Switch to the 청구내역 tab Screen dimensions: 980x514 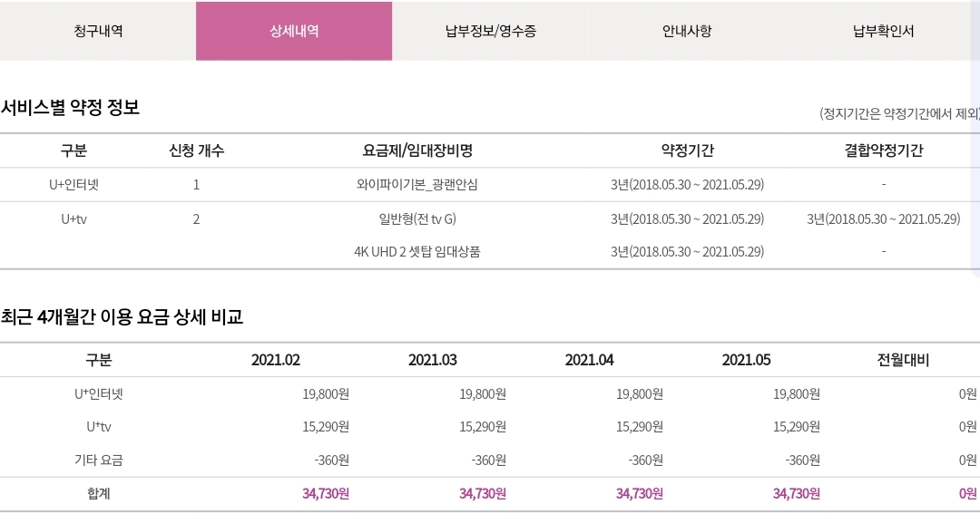click(x=98, y=31)
